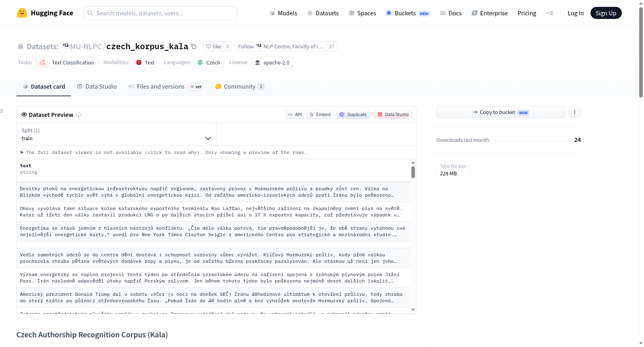Click the Sign Up button
The image size is (644, 347).
pos(606,13)
